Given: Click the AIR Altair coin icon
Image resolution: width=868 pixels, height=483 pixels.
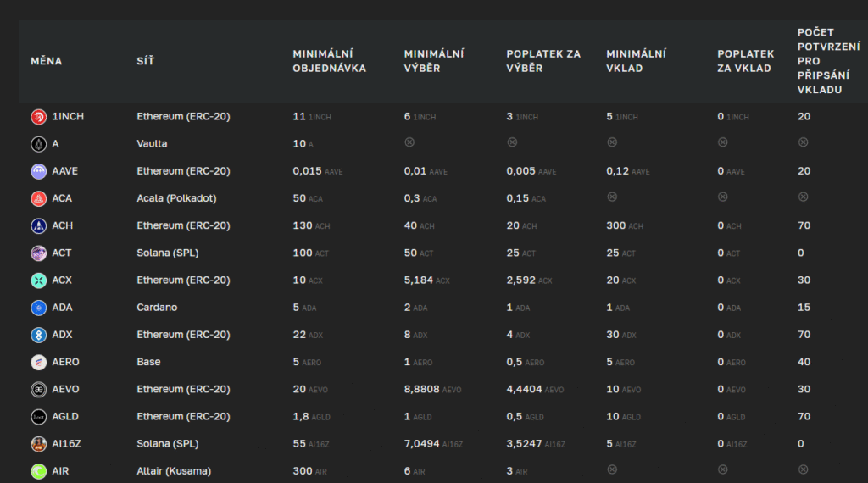Looking at the screenshot, I should pos(38,471).
